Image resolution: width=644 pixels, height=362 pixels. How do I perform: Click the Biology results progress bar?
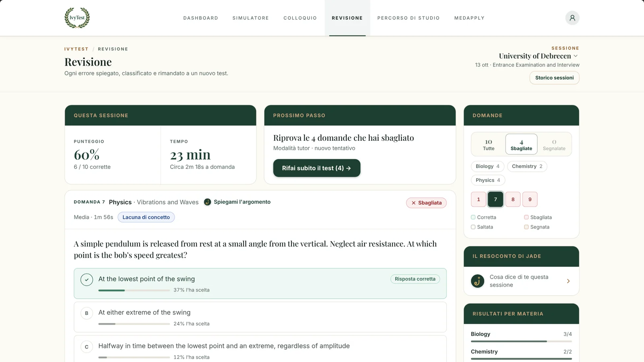(521, 341)
